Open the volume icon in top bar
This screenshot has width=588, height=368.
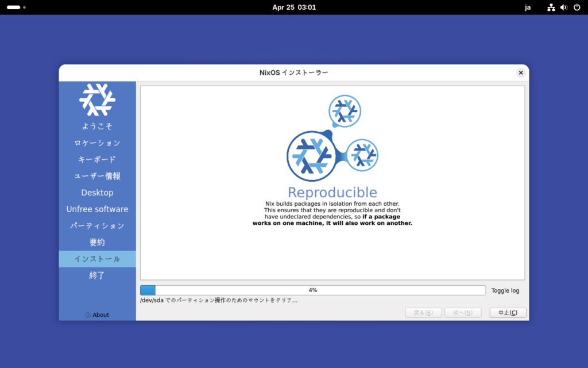click(x=564, y=7)
